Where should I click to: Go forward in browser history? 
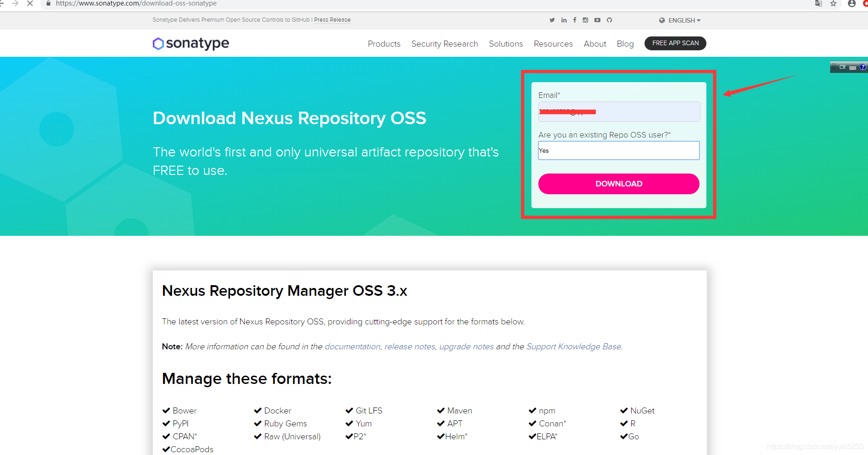click(15, 3)
